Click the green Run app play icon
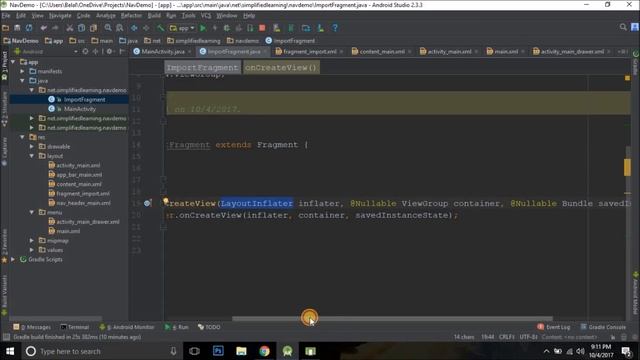 pos(203,28)
